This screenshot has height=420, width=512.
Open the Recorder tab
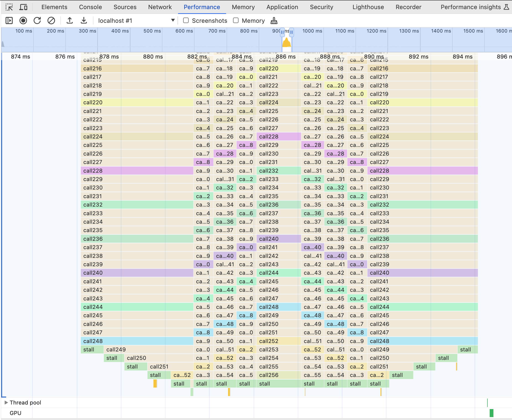pos(408,7)
